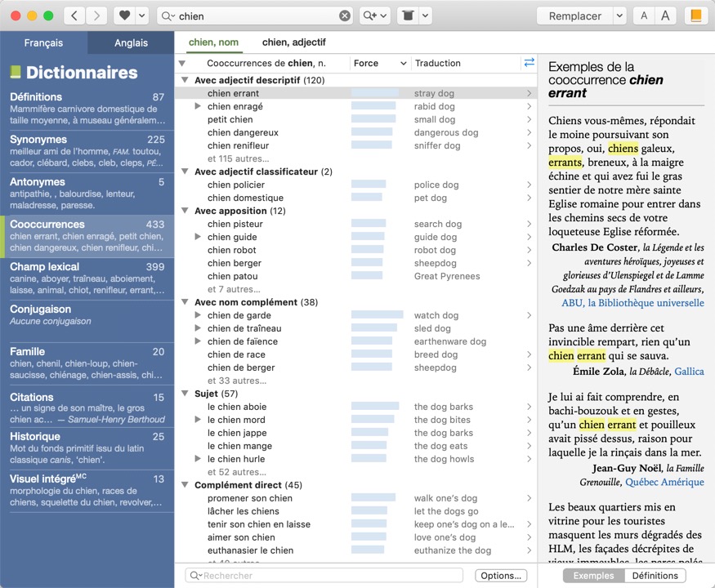Open the Synonymes dictionary section

[87, 151]
